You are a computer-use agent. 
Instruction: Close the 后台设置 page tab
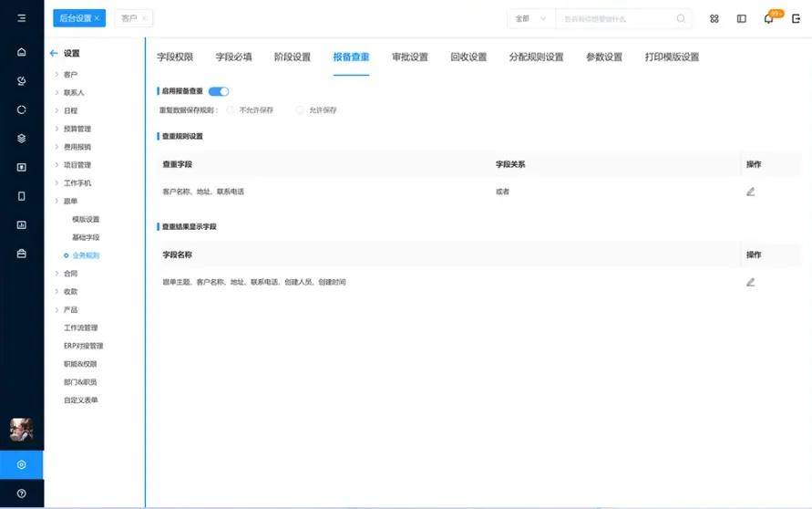pyautogui.click(x=97, y=18)
